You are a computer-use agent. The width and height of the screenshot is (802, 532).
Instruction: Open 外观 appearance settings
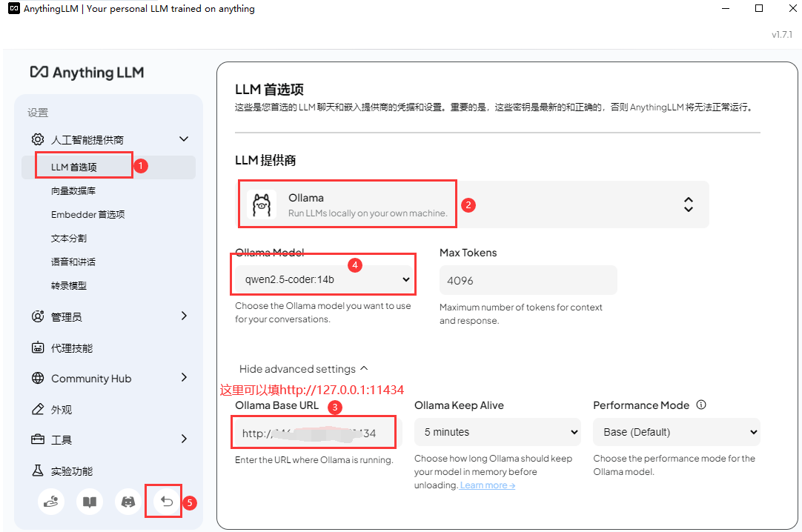pos(62,409)
